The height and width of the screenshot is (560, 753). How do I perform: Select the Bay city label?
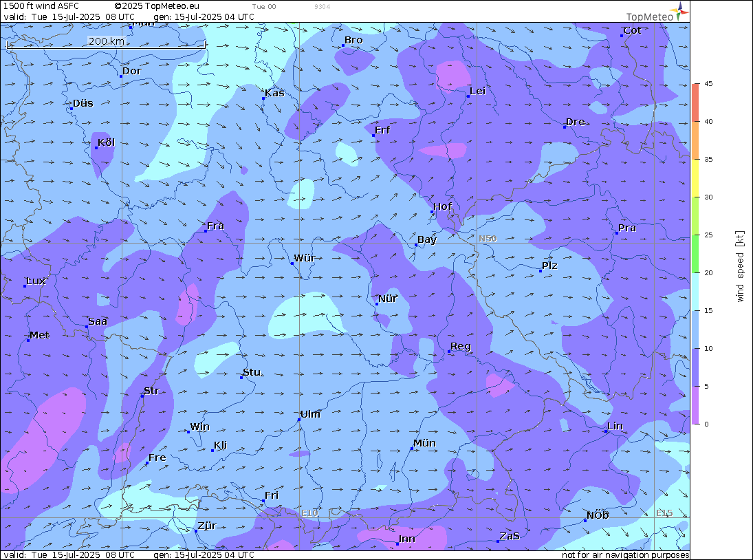pos(427,239)
